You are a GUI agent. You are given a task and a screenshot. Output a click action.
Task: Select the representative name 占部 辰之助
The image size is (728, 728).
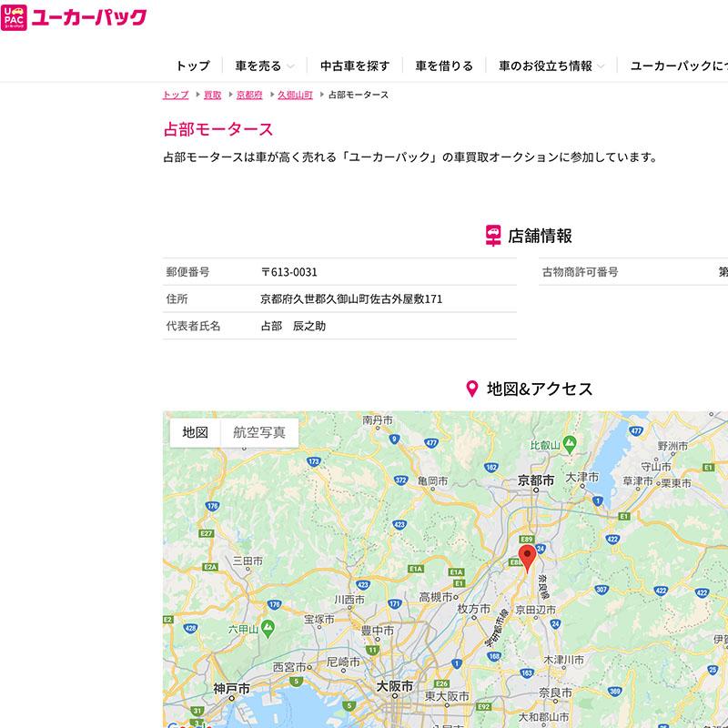293,326
